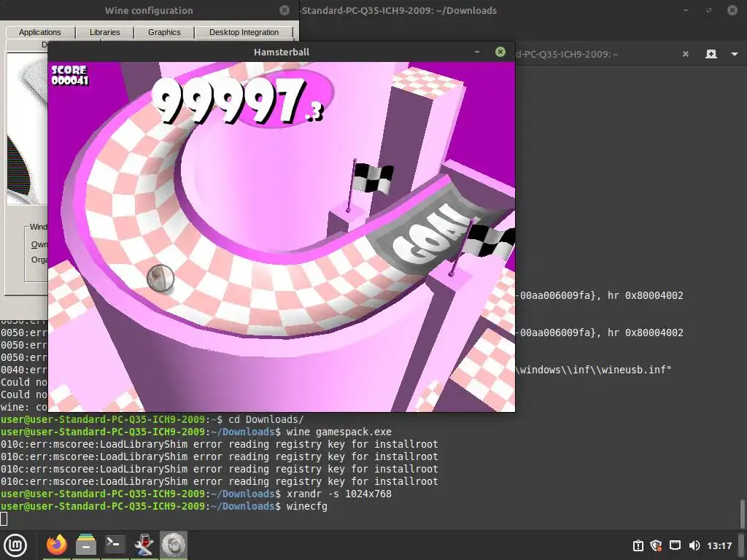
Task: Click the 'wineusb.inf' terminal text
Action: click(x=635, y=370)
